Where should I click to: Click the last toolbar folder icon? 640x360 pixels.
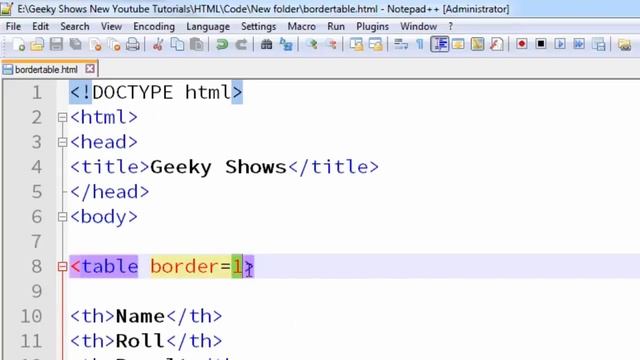click(624, 44)
